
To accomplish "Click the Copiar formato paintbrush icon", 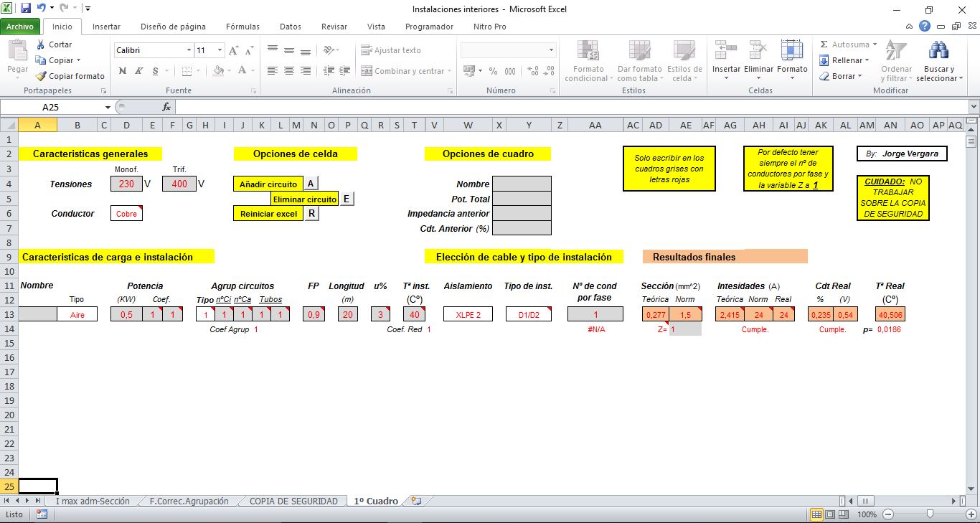I will [x=41, y=76].
